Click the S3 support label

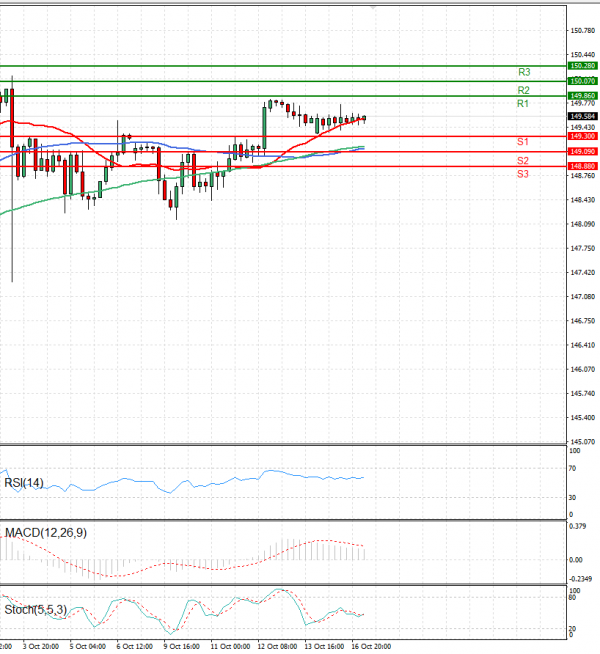pyautogui.click(x=523, y=174)
